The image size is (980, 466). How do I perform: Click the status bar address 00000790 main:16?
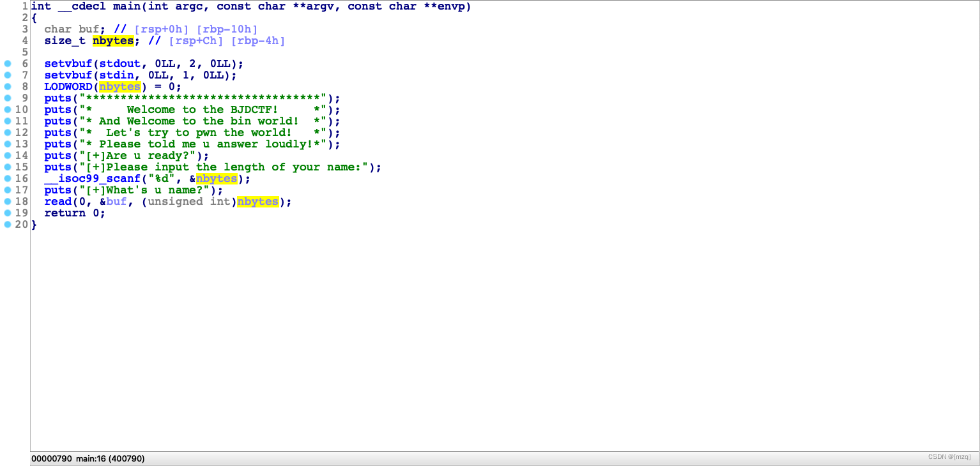88,458
